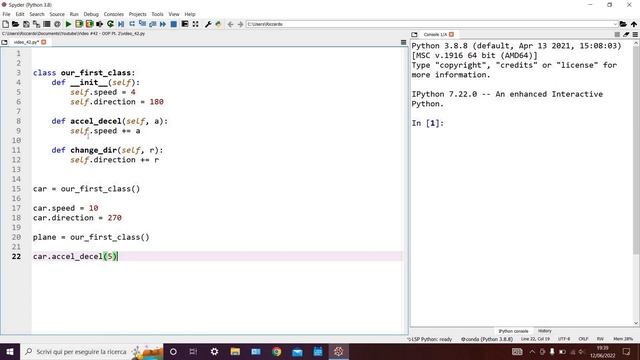Clear the console with the eraser icon

point(626,35)
